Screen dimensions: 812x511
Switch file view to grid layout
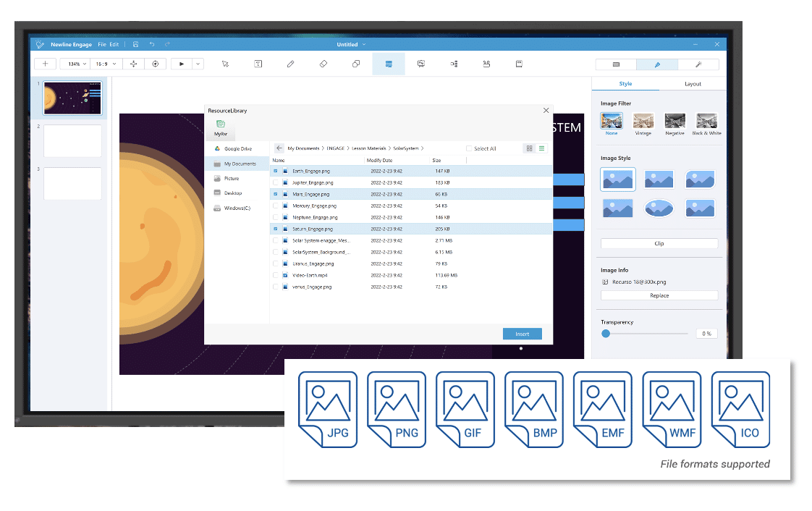click(529, 148)
